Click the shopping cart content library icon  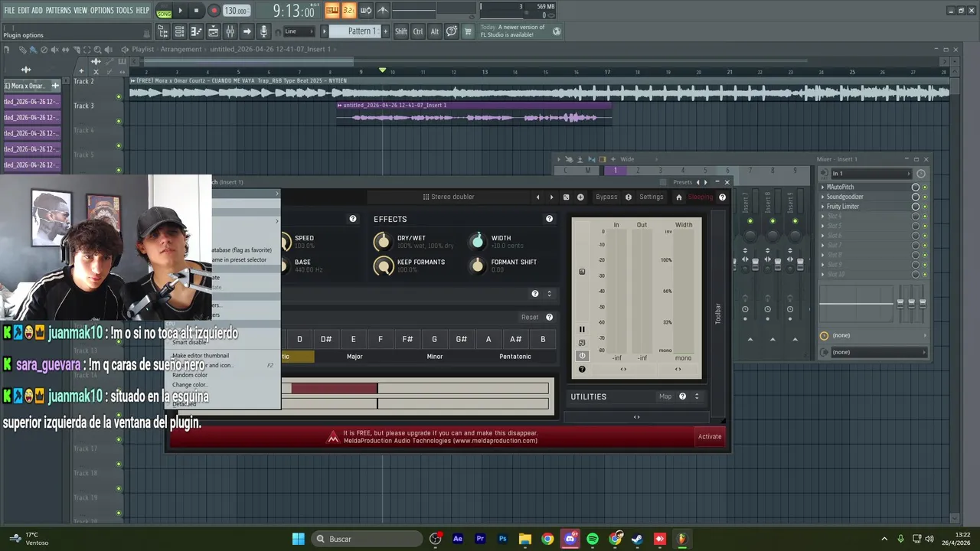468,31
